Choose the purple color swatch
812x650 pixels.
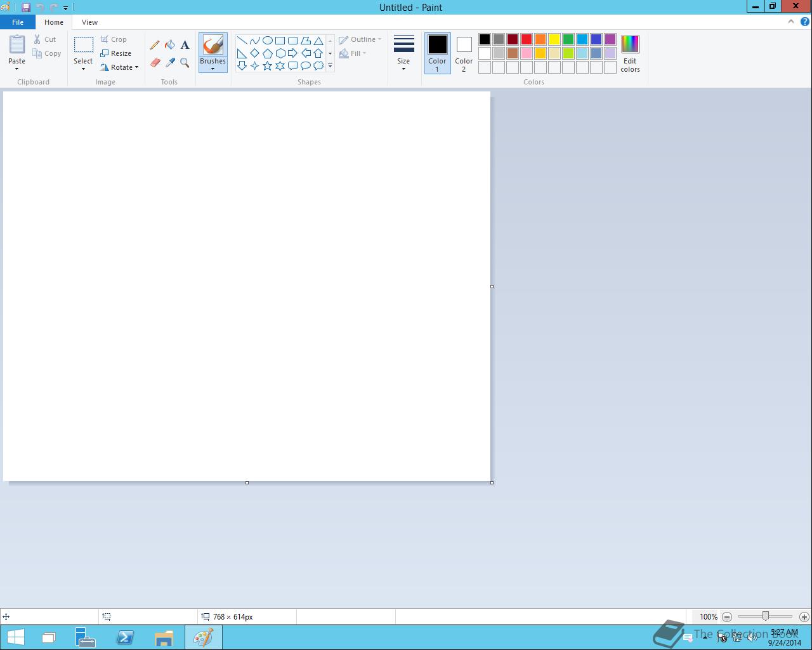tap(610, 39)
